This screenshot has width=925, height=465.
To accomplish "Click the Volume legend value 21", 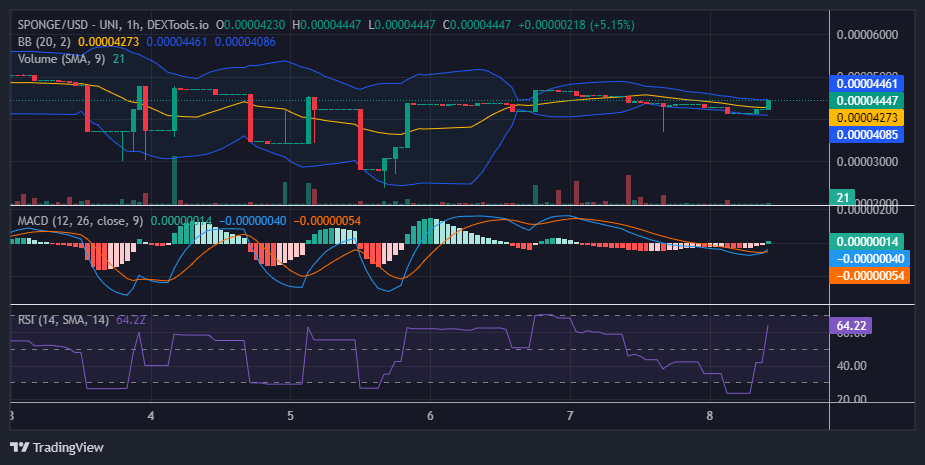I will (x=119, y=59).
